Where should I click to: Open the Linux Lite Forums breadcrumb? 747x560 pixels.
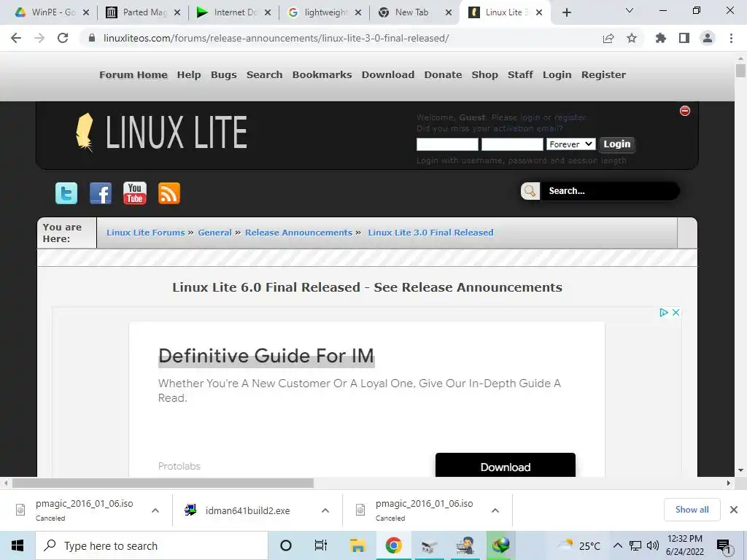coord(145,233)
